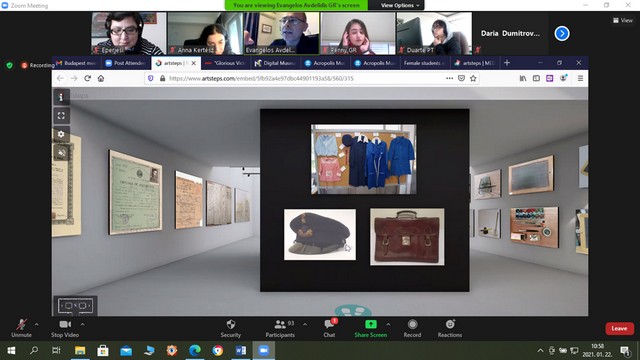640x360 pixels.
Task: Expand the View Options dropdown
Action: coord(400,5)
